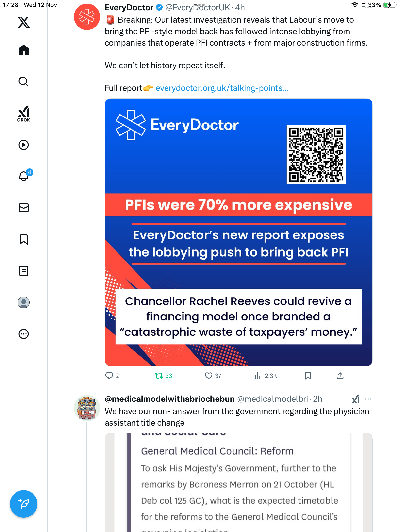This screenshot has width=399, height=532.
Task: Open the X home logo
Action: pyautogui.click(x=24, y=22)
